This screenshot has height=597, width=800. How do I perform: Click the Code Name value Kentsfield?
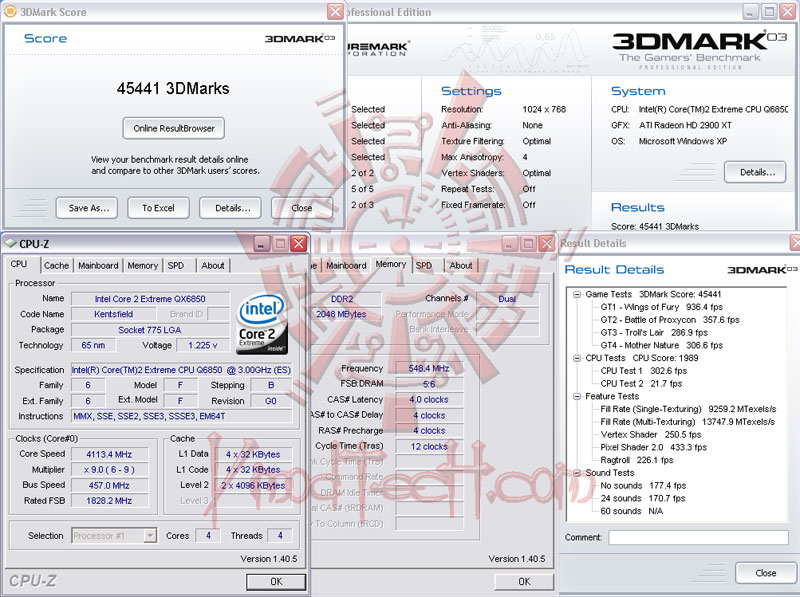coord(113,314)
